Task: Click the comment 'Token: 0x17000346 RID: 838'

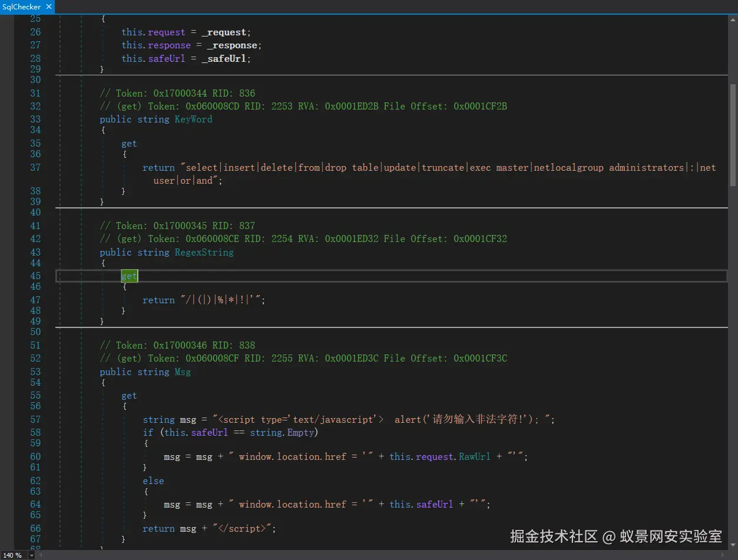Action: 177,345
